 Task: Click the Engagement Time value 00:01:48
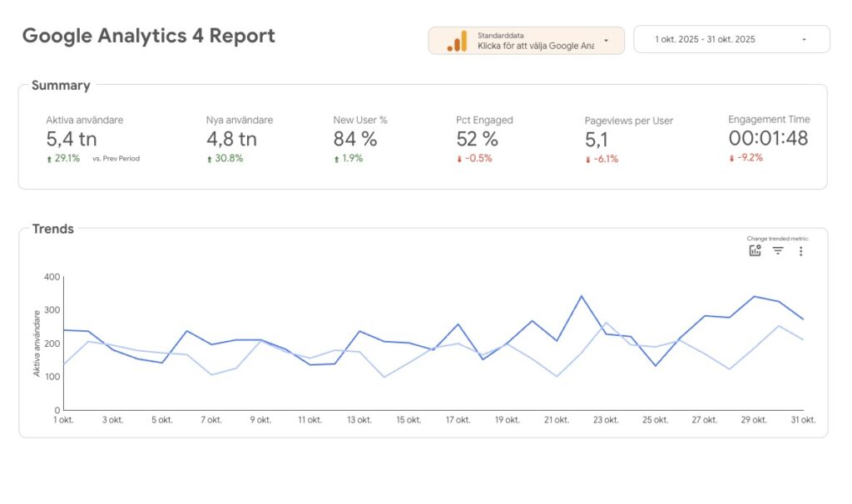[x=768, y=138]
